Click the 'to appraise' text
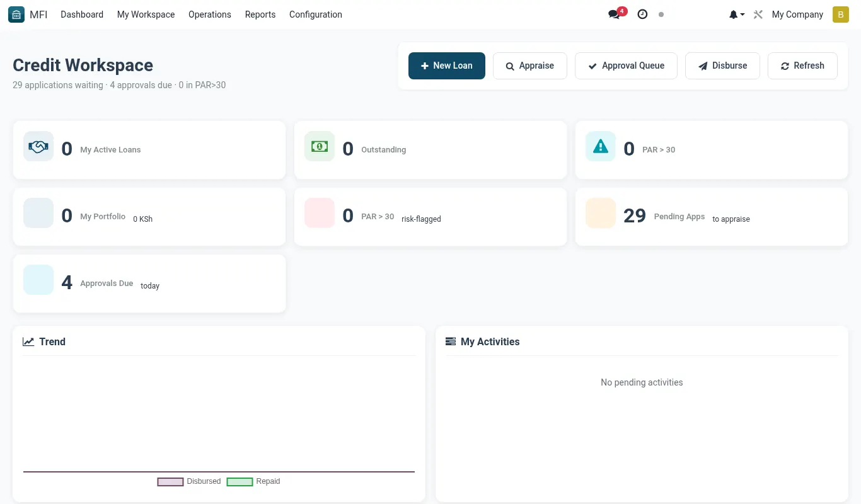Image resolution: width=861 pixels, height=504 pixels. point(731,219)
